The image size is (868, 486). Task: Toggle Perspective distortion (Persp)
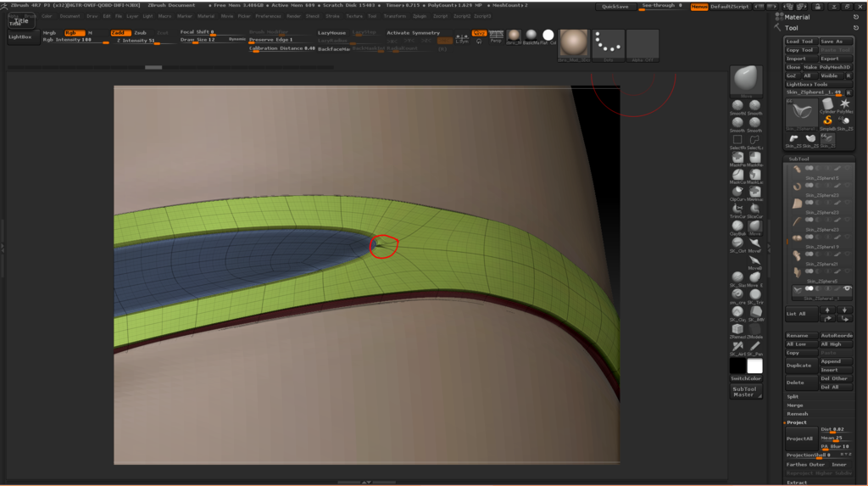tap(496, 36)
